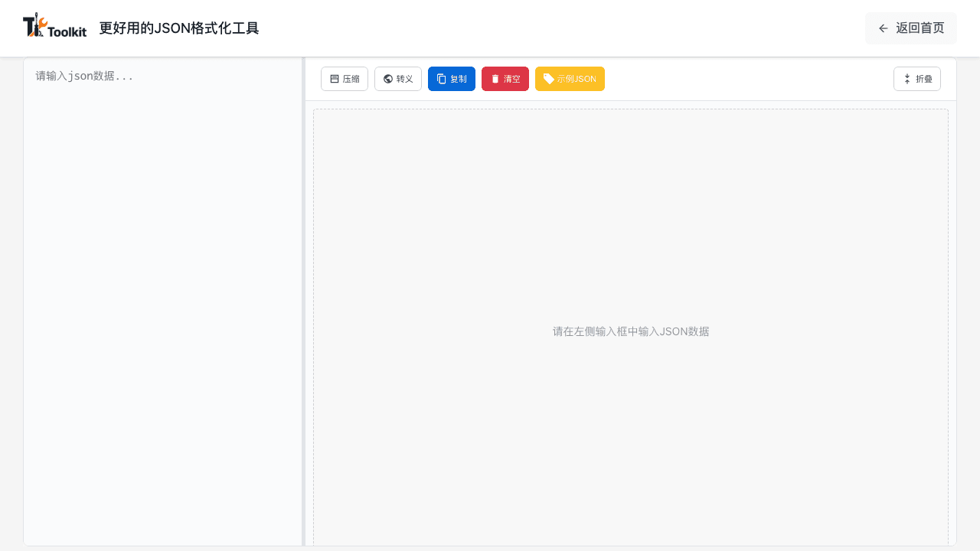Image resolution: width=980 pixels, height=551 pixels.
Task: Click the copy icon on blue 复制 button
Action: tap(440, 79)
